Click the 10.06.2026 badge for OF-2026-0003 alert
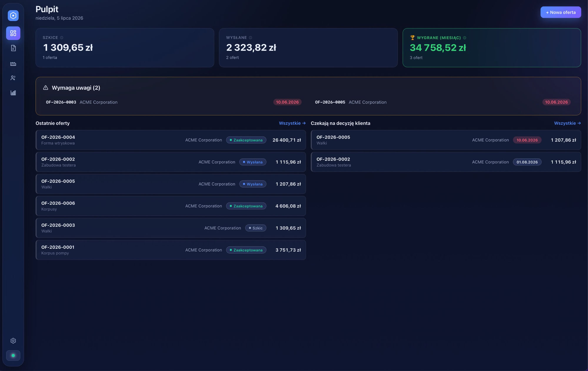Viewport: 588px width, 371px height. pos(287,102)
